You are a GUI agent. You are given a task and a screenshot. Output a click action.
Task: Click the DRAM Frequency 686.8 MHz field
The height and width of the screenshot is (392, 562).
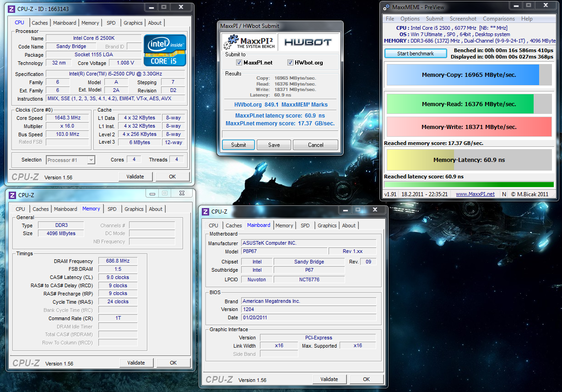(118, 261)
